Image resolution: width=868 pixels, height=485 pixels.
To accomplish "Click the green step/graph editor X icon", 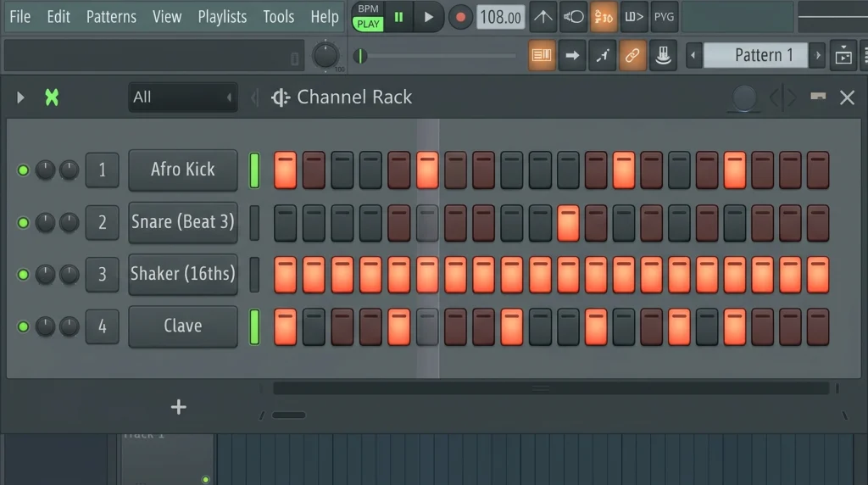I will (x=52, y=98).
